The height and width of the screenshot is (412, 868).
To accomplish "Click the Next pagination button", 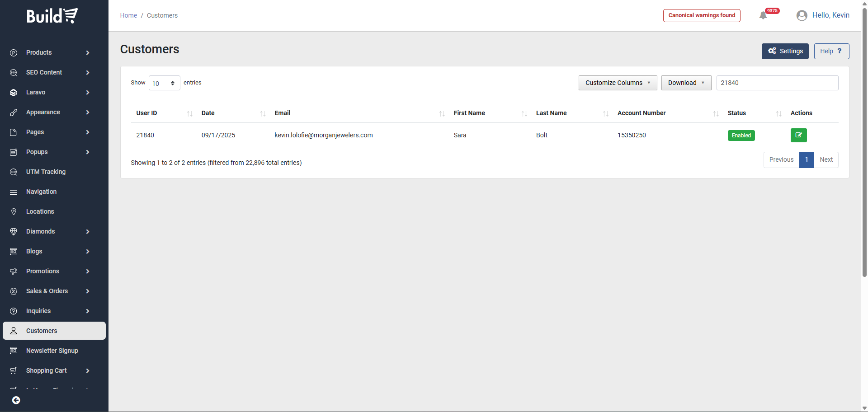I will click(826, 160).
